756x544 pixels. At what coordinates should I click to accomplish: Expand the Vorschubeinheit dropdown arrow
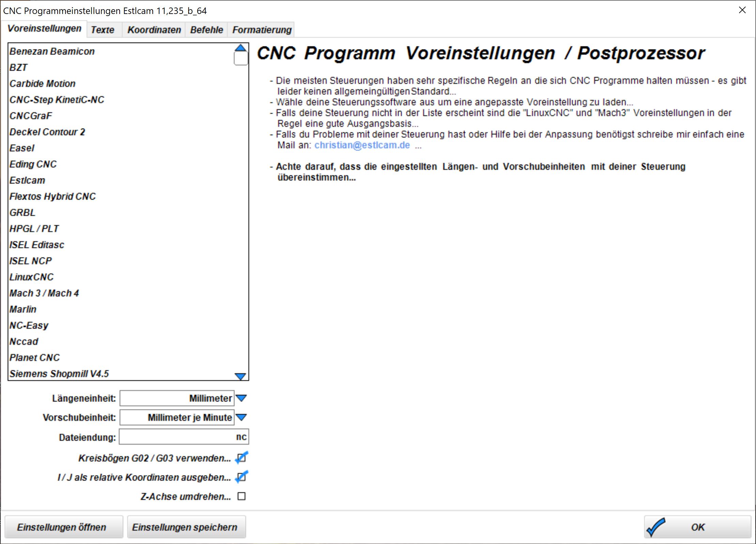[241, 417]
